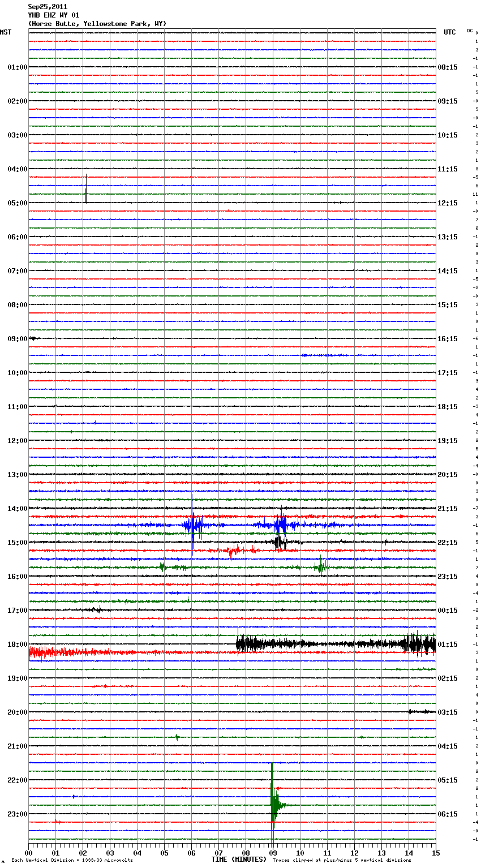The height and width of the screenshot is (868, 481).
Task: Select minute 09 on the bottom axis
Action: (273, 853)
